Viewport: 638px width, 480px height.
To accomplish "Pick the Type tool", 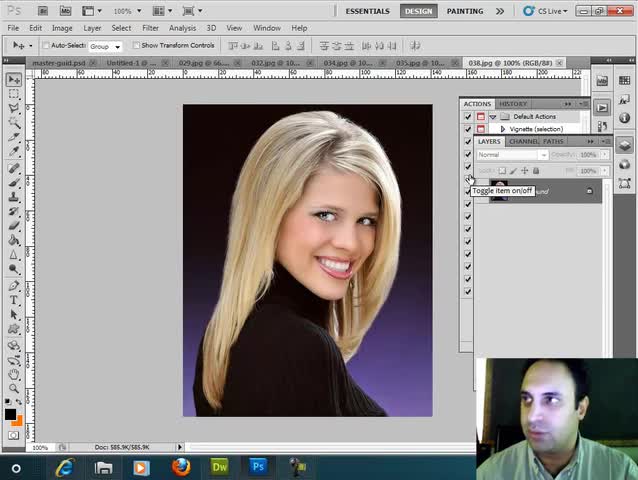I will point(14,299).
